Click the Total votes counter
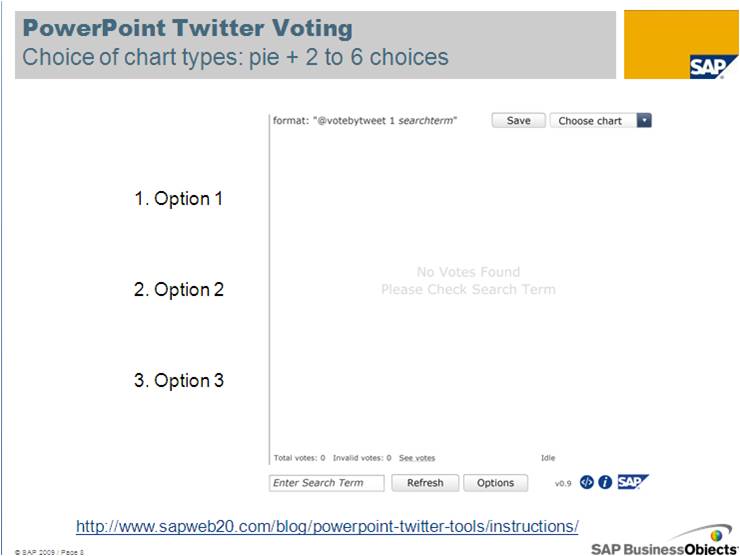The height and width of the screenshot is (556, 740). [299, 458]
